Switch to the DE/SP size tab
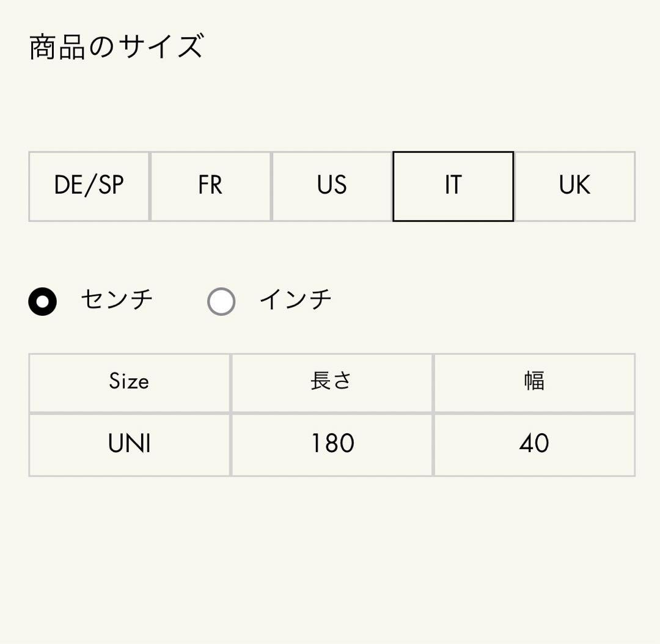 (x=88, y=186)
